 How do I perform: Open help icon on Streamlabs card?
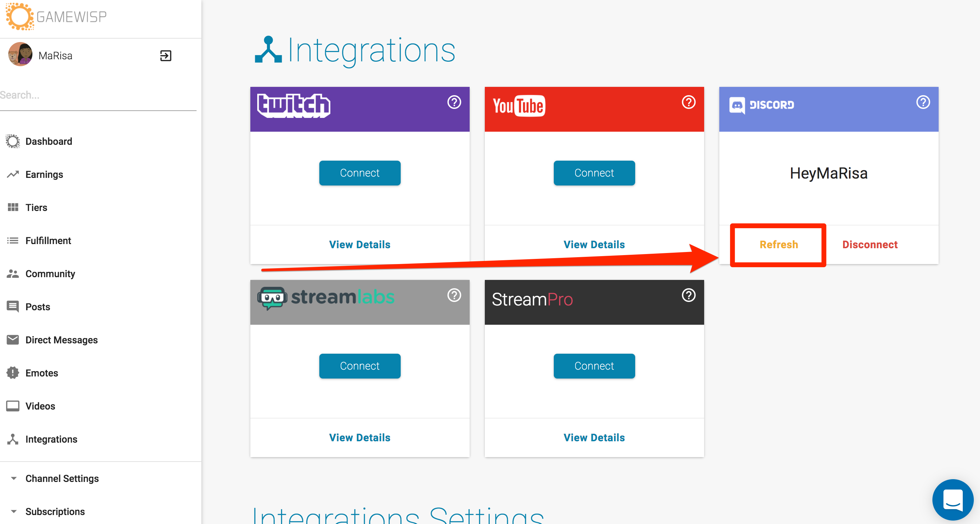pos(454,295)
